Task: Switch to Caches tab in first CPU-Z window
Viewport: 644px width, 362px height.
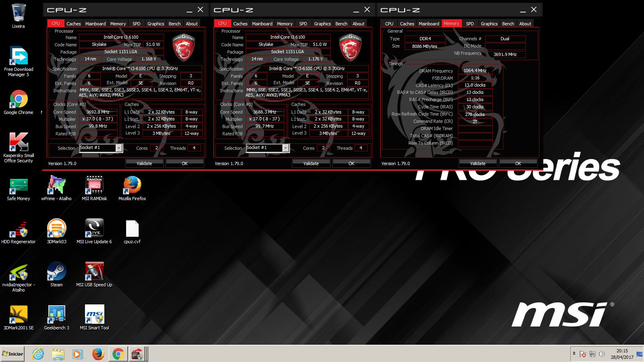Action: point(73,24)
